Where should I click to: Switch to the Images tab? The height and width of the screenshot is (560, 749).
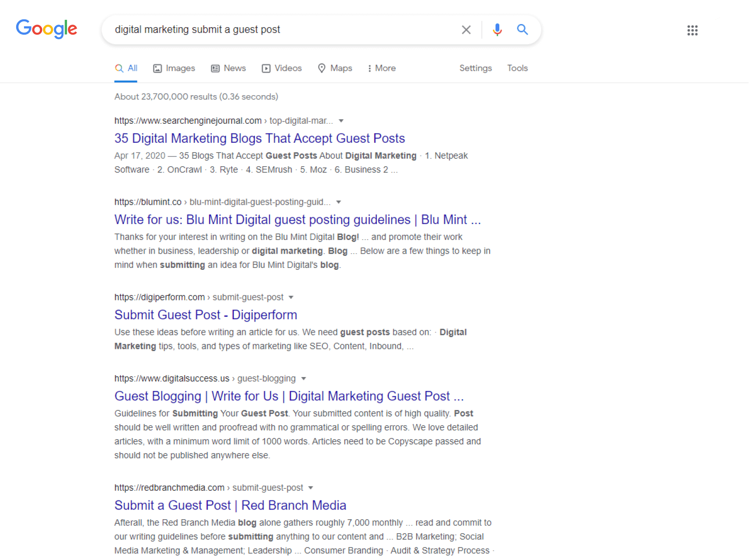click(174, 68)
